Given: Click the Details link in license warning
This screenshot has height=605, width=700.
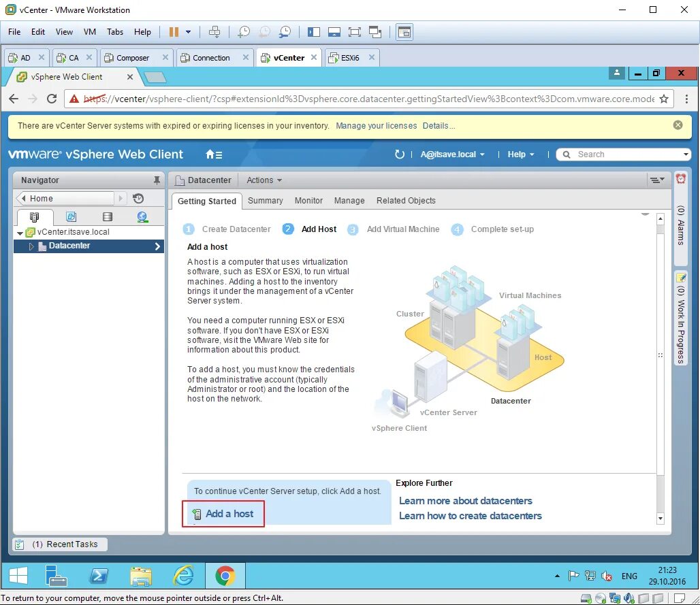Looking at the screenshot, I should coord(439,126).
